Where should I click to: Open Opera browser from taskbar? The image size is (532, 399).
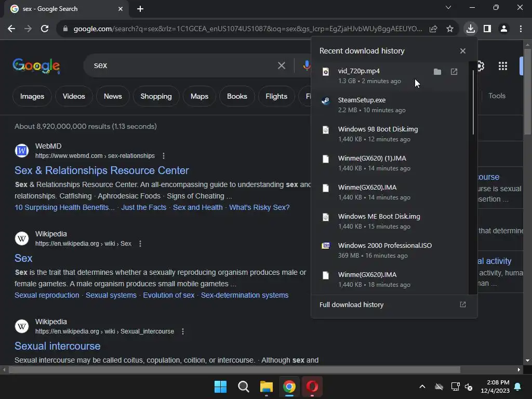point(312,387)
